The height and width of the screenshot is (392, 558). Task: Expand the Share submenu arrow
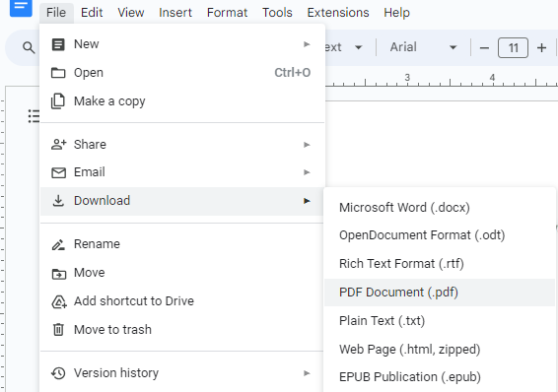tap(307, 145)
